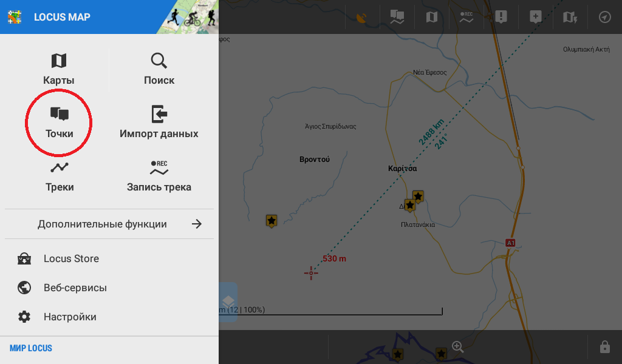Open Locus Store
This screenshot has width=622, height=364.
click(x=71, y=258)
